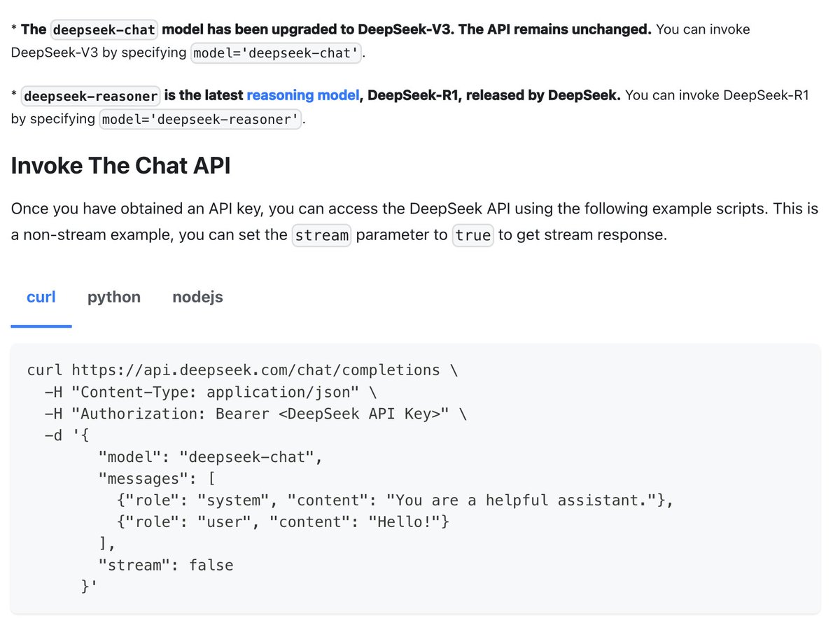Click the user role "Hello!" line
Image resolution: width=840 pixels, height=644 pixels.
coord(282,522)
